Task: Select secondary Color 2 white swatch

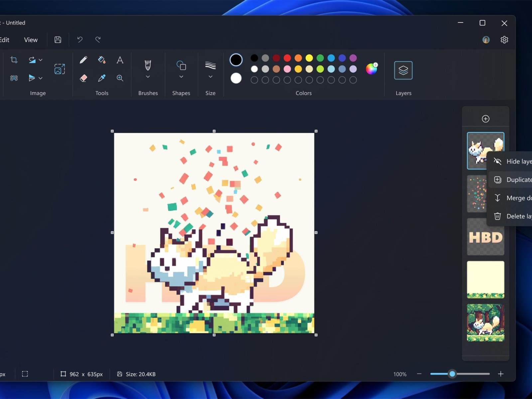Action: pos(236,78)
